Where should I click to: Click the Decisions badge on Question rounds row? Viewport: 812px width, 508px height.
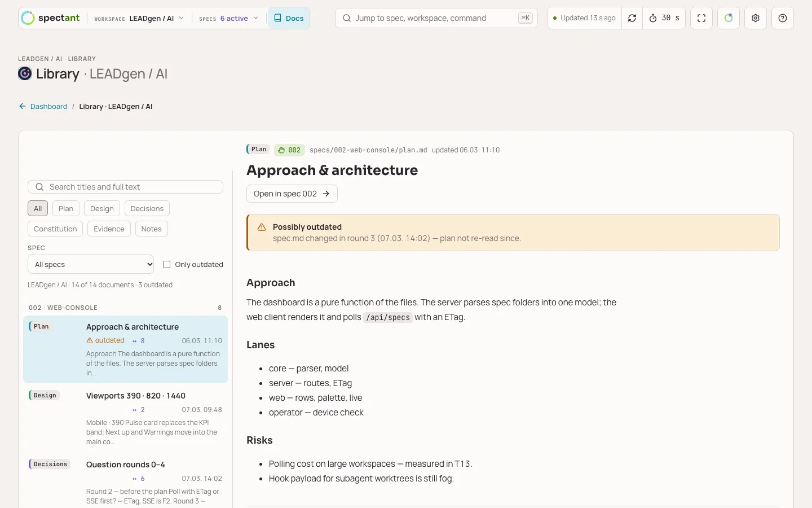[x=50, y=464]
